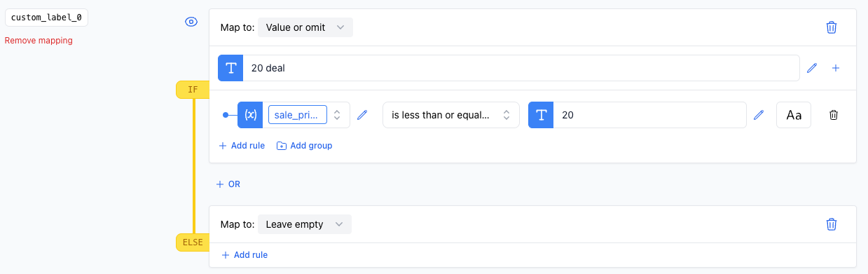The image size is (868, 274).
Task: Click Add group in the IF block
Action: click(304, 146)
